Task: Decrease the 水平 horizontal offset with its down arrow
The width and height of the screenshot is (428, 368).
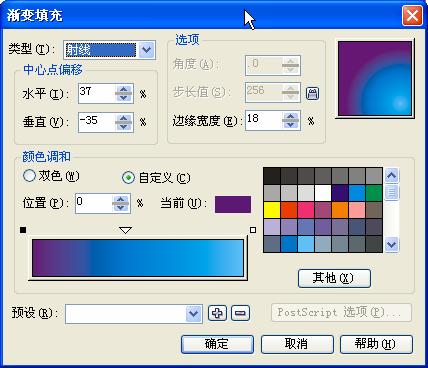Action: click(x=124, y=98)
